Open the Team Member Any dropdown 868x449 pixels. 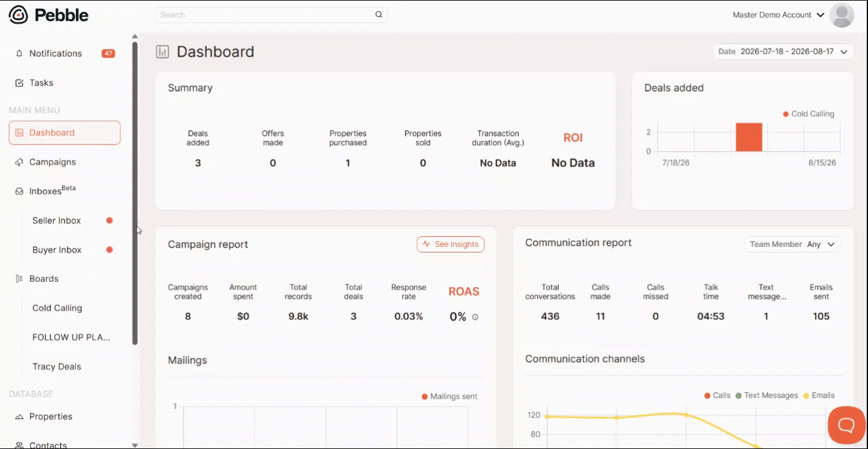click(x=793, y=244)
